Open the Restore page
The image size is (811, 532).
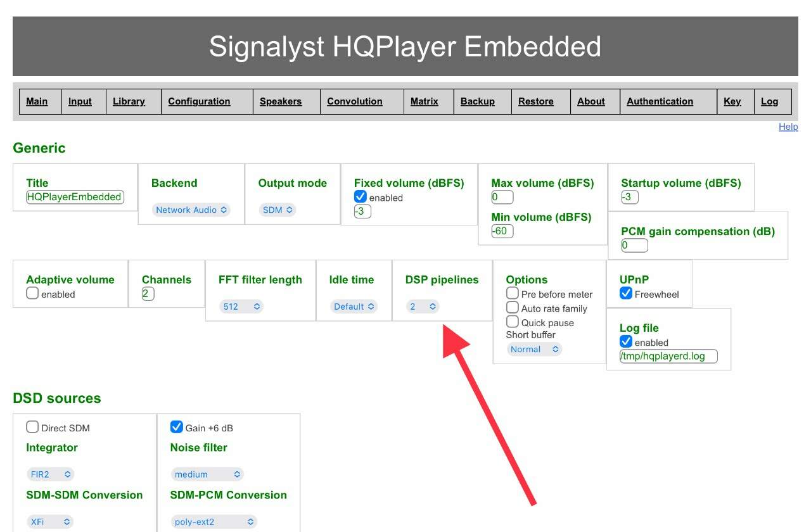point(536,101)
